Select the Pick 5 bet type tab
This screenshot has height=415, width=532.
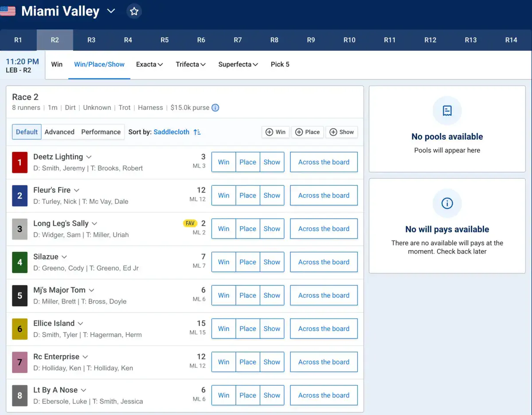click(x=280, y=64)
